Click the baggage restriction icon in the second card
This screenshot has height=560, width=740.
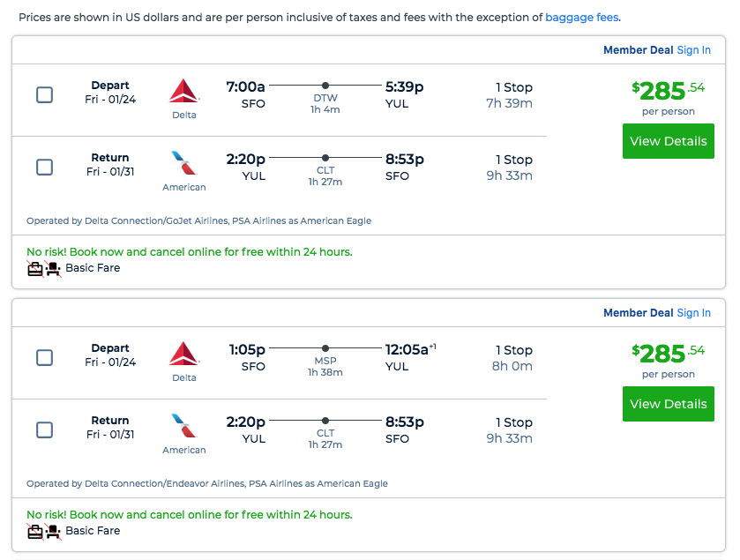tap(35, 530)
